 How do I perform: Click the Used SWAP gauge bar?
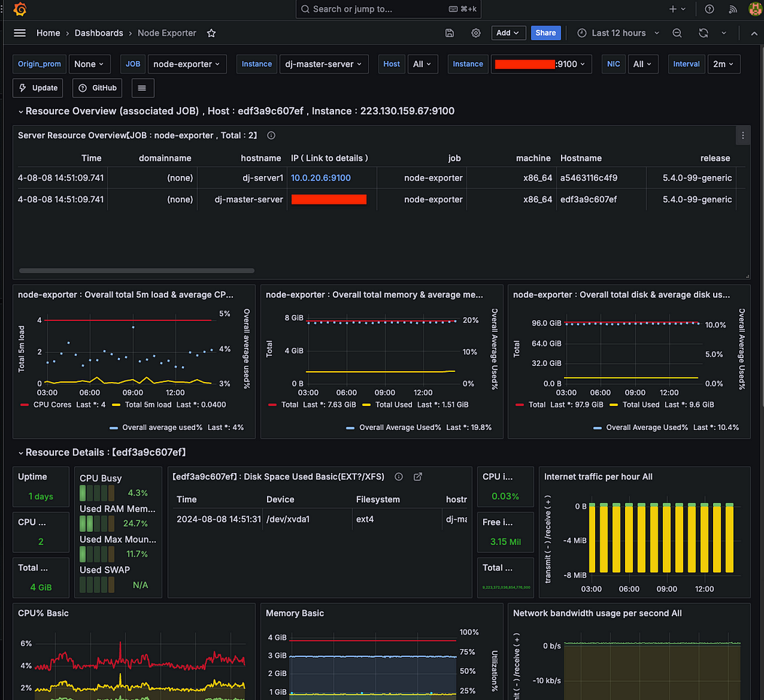coord(97,585)
